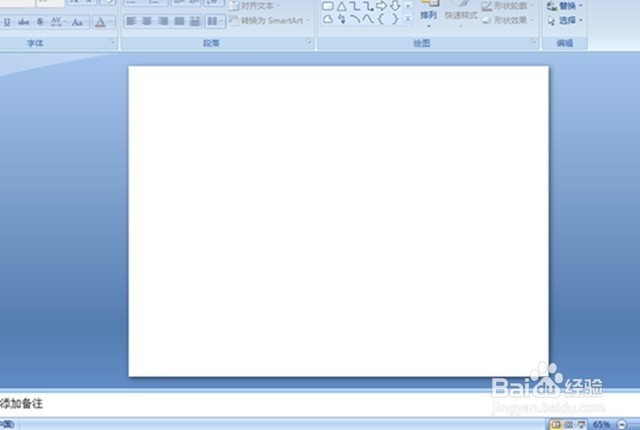Distribute the paragraph text evenly
The width and height of the screenshot is (640, 430).
195,21
